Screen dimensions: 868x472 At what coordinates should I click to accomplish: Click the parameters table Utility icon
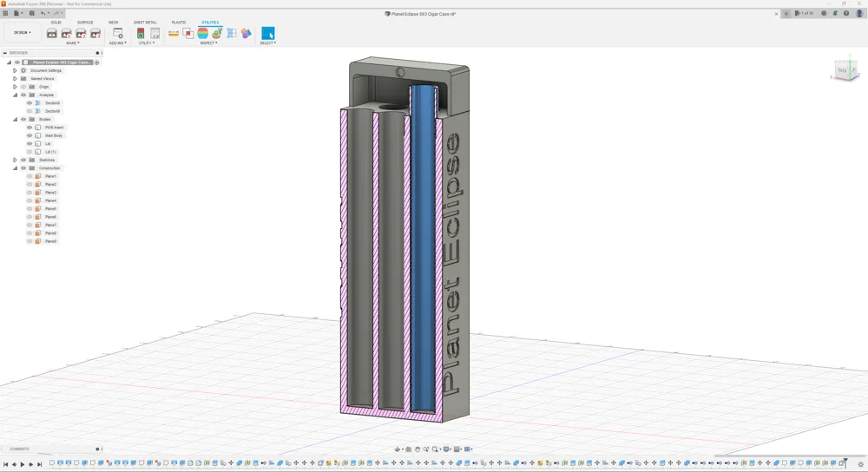pos(155,34)
